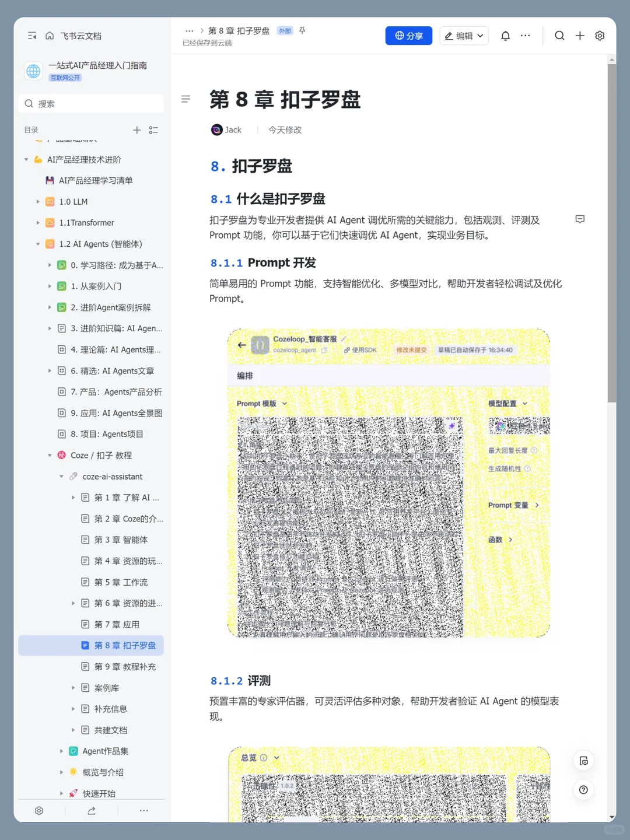Open the sidebar bottom ellipsis menu
This screenshot has width=630, height=840.
(144, 811)
